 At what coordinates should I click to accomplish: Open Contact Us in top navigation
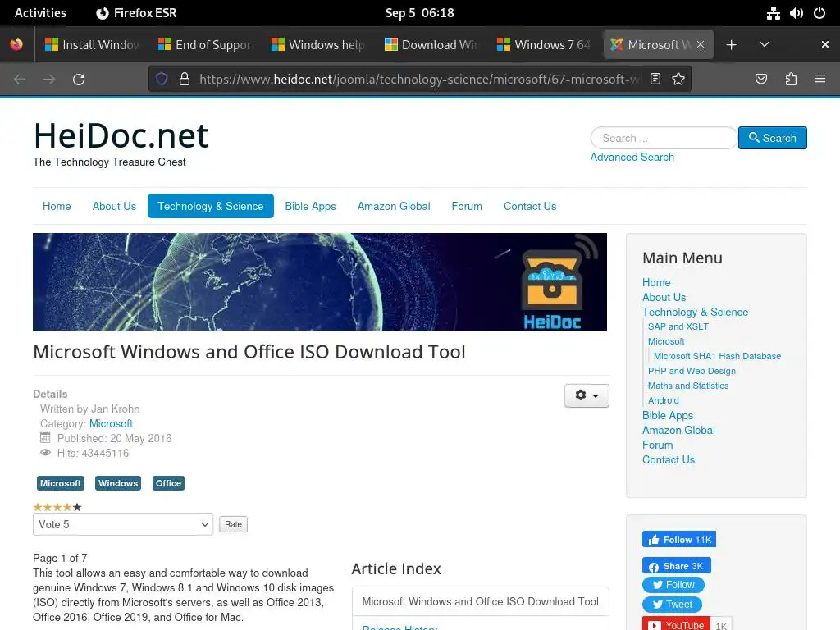point(530,206)
